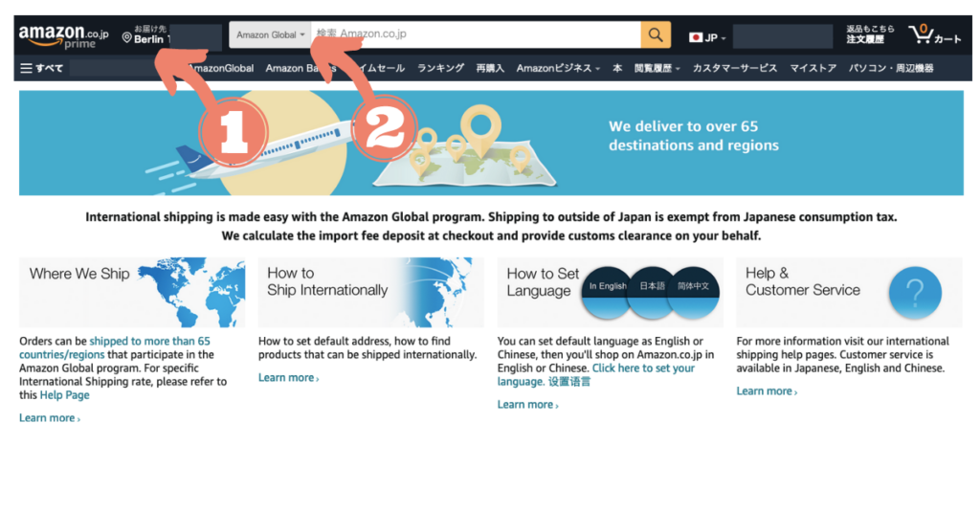Screen dimensions: 980x513
Task: Open パソコン・周辺機器 in navigation bar
Action: pyautogui.click(x=891, y=68)
